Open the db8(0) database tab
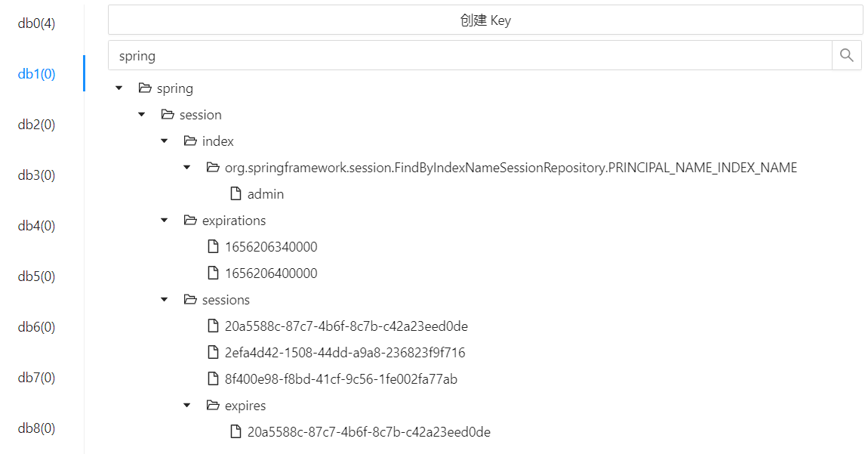This screenshot has height=454, width=868. coord(37,428)
